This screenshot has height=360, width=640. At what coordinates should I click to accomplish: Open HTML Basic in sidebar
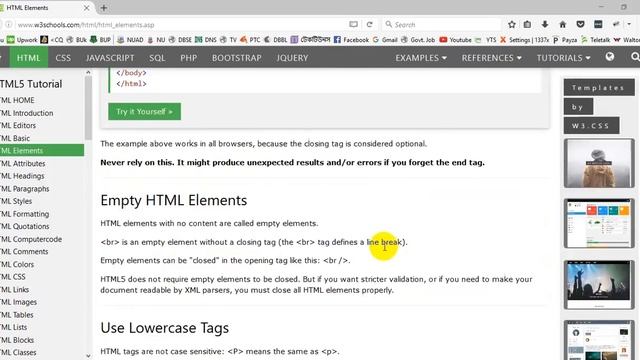point(15,138)
